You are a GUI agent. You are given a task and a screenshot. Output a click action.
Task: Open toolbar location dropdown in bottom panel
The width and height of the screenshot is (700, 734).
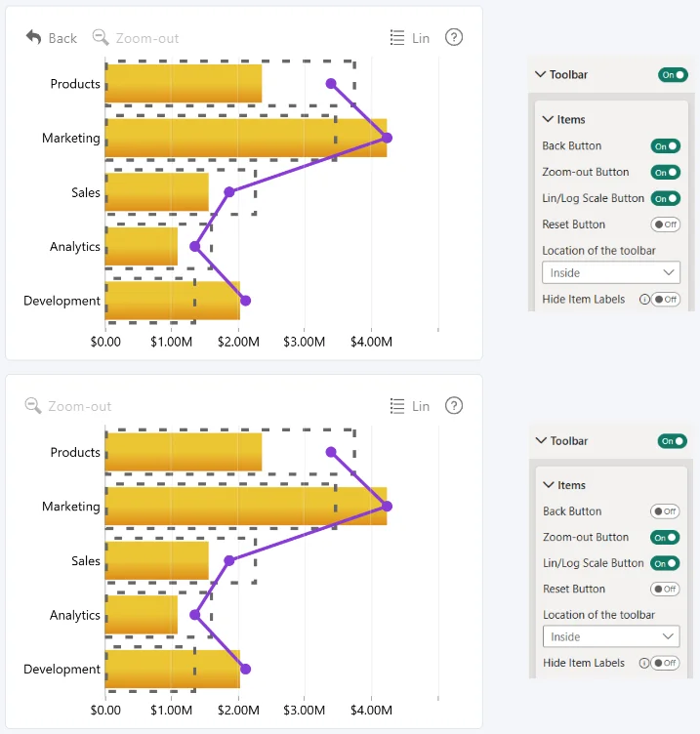tap(611, 636)
